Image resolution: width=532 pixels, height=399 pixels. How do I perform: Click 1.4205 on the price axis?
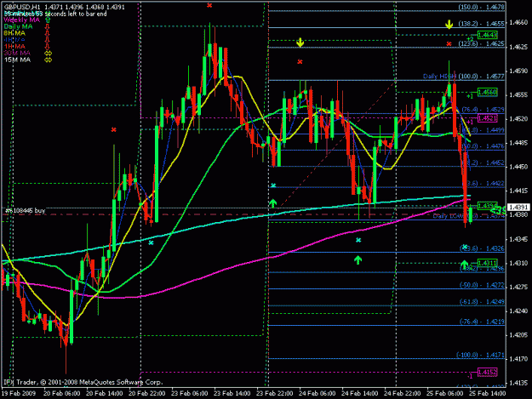pos(519,335)
